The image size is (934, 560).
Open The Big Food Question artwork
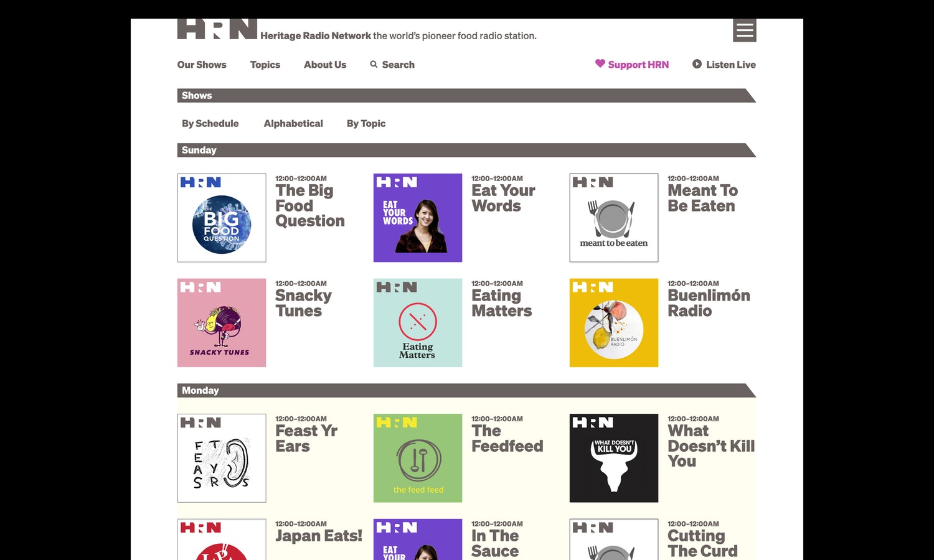[222, 218]
